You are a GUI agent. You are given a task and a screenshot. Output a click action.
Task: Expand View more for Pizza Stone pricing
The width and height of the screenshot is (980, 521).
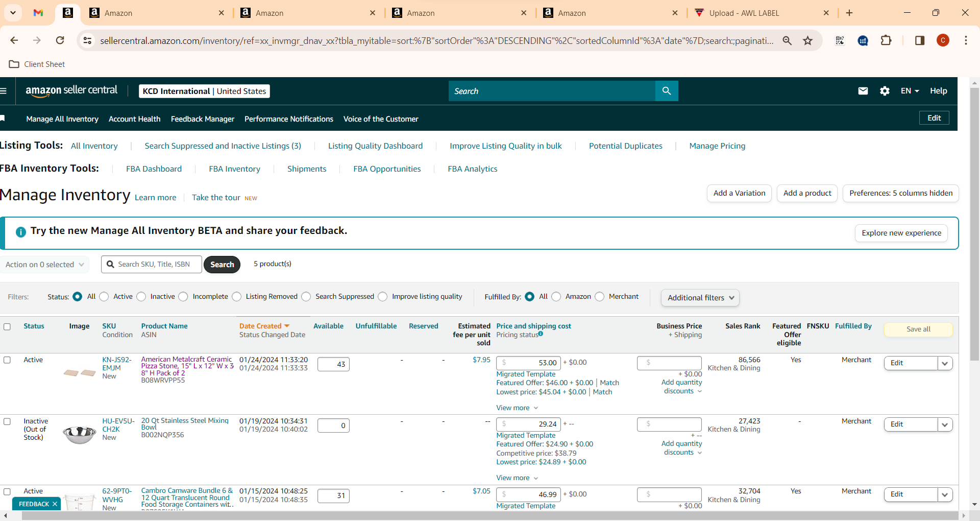click(517, 408)
